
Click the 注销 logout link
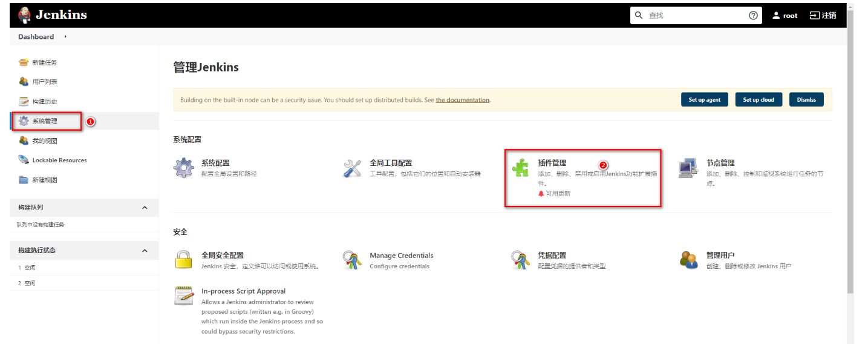pos(829,16)
